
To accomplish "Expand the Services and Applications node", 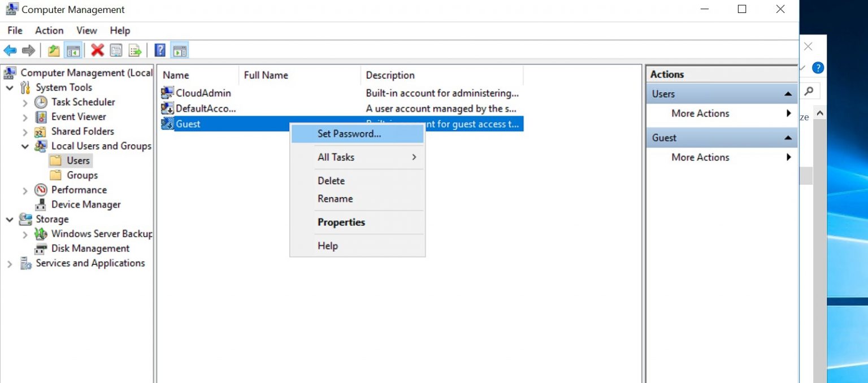I will (x=8, y=263).
